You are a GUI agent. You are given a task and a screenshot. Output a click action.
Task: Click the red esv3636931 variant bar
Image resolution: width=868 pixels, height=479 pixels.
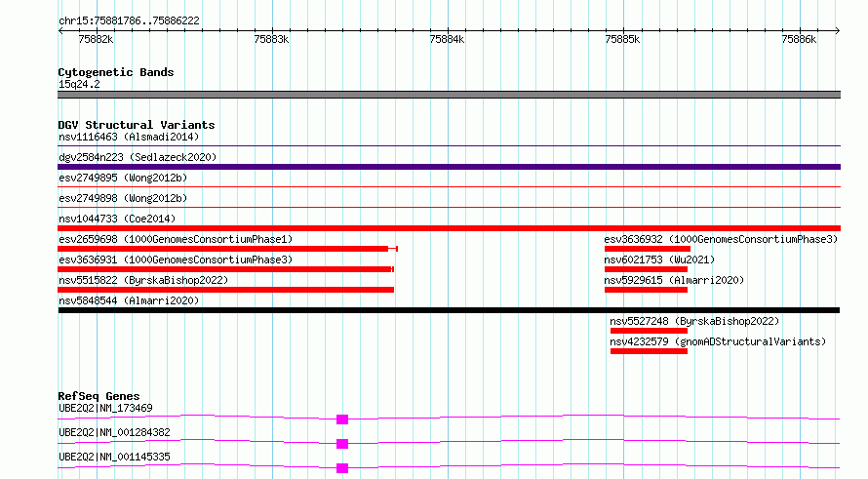pos(226,269)
